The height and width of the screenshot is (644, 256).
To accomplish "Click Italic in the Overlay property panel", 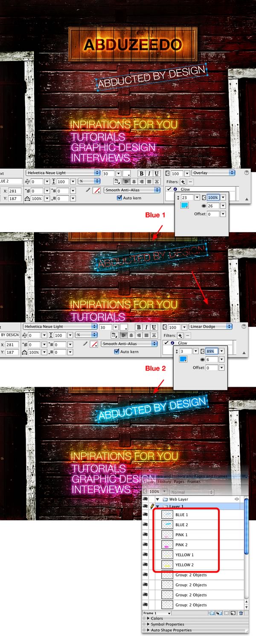I will [x=149, y=173].
